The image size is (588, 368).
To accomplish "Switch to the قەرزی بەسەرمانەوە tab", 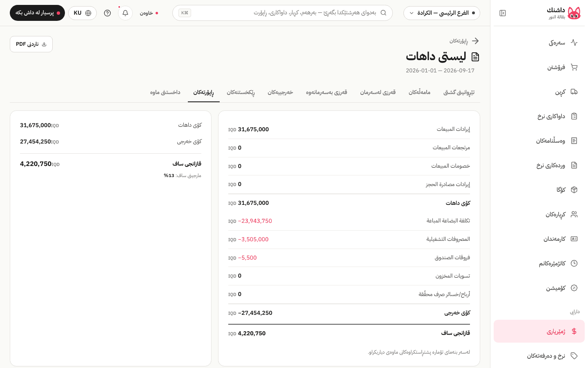I will [x=327, y=92].
